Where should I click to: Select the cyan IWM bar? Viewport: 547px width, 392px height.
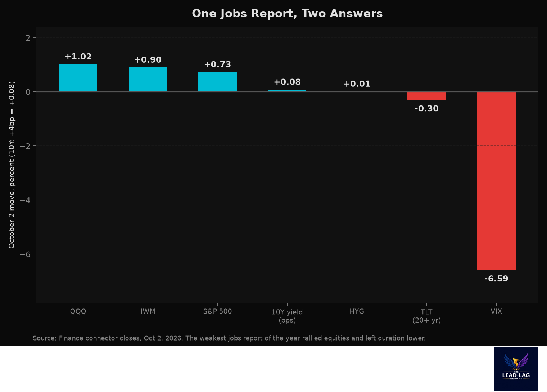pos(148,80)
